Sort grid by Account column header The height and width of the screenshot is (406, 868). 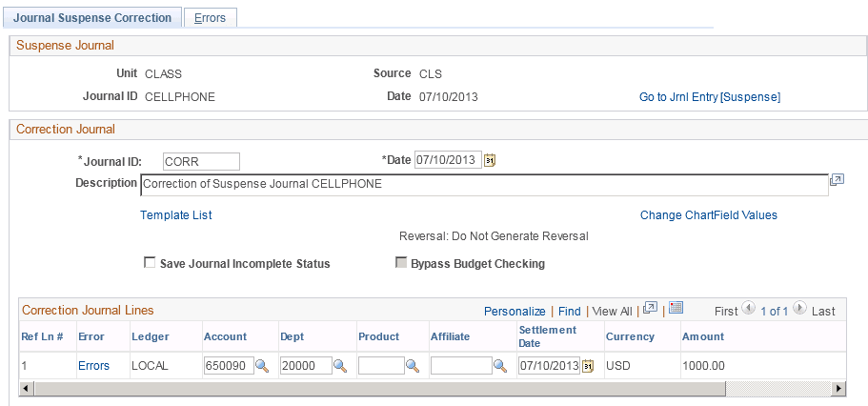click(225, 336)
